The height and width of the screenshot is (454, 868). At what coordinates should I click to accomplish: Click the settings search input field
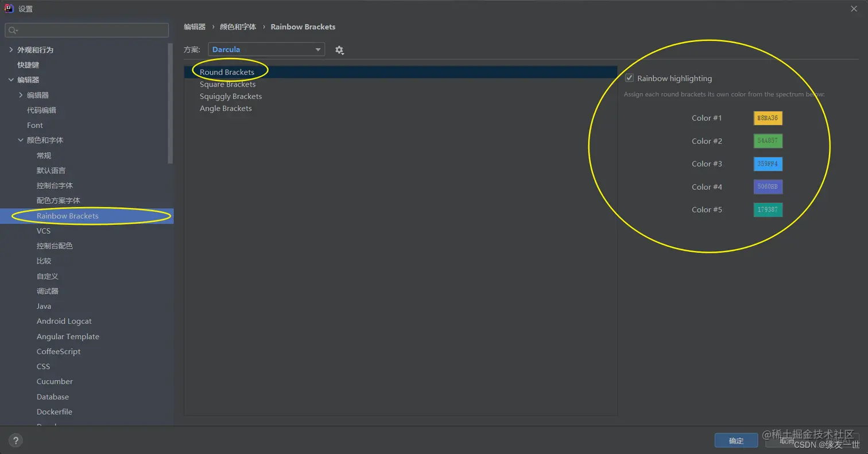[x=87, y=30]
